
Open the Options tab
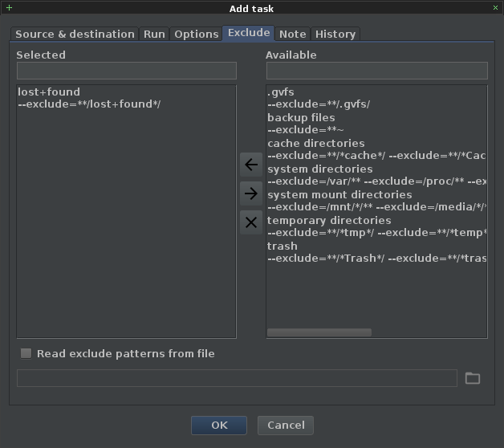click(197, 34)
